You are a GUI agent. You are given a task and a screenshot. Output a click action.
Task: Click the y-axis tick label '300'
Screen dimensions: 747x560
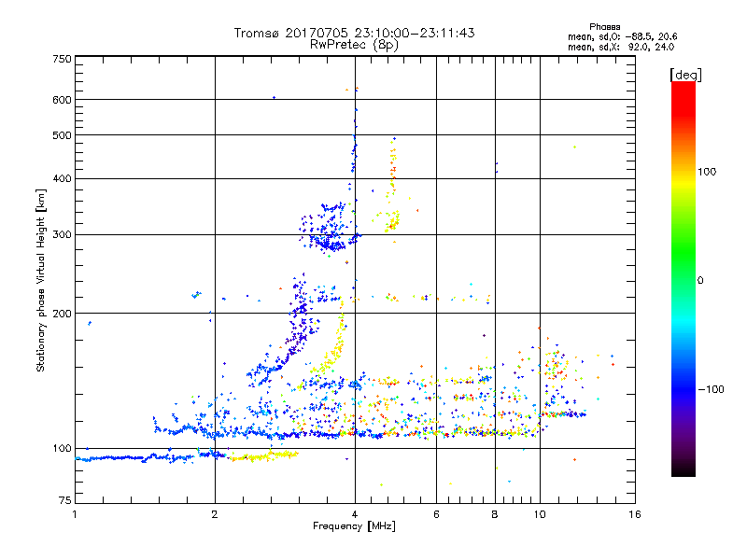click(x=62, y=234)
